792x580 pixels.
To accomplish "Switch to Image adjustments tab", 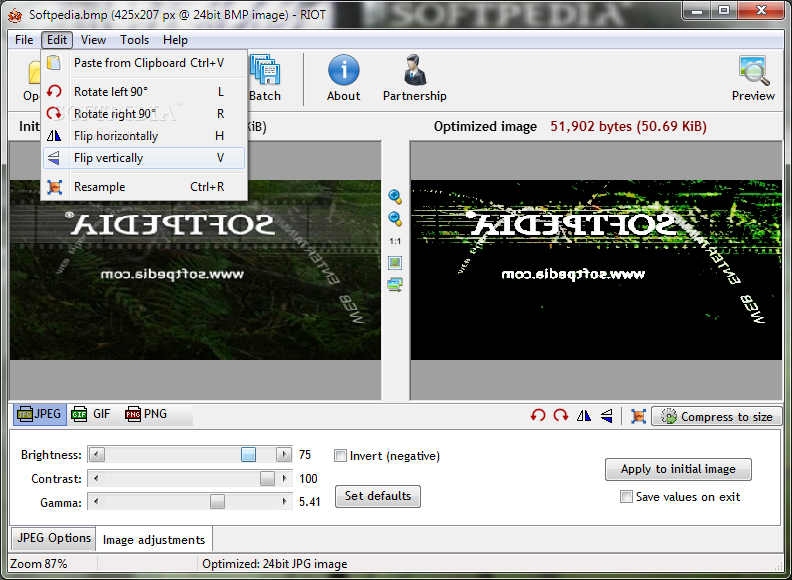I will pyautogui.click(x=154, y=539).
